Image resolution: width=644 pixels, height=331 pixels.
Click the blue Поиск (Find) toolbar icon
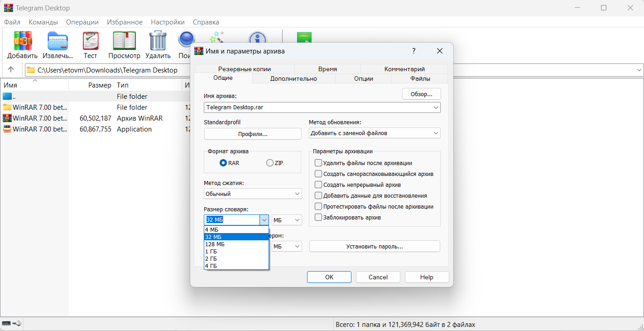point(186,39)
